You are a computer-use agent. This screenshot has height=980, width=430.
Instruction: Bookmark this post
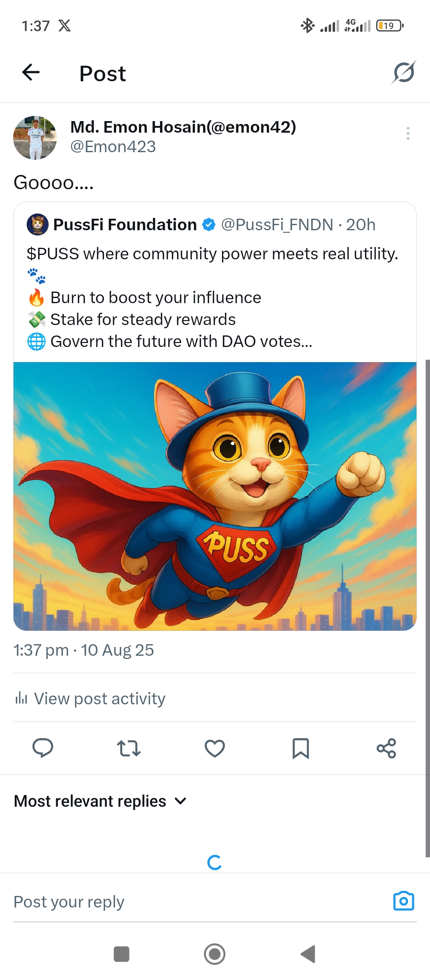click(x=301, y=748)
